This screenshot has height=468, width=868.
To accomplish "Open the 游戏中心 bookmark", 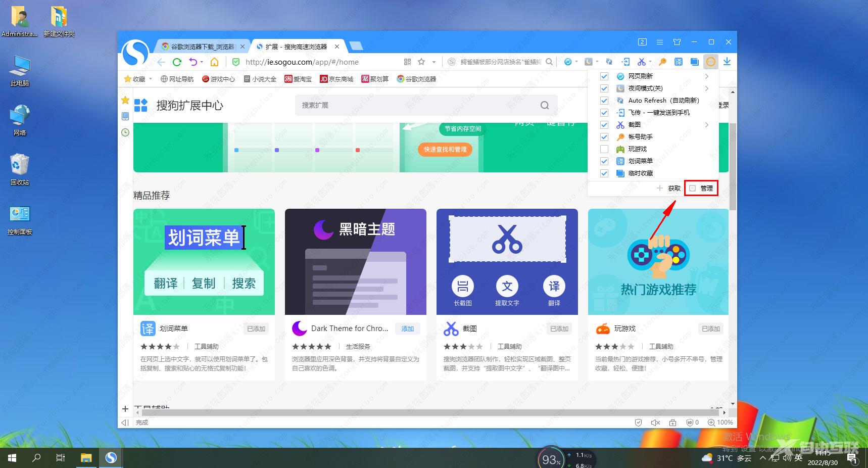I will (x=218, y=79).
